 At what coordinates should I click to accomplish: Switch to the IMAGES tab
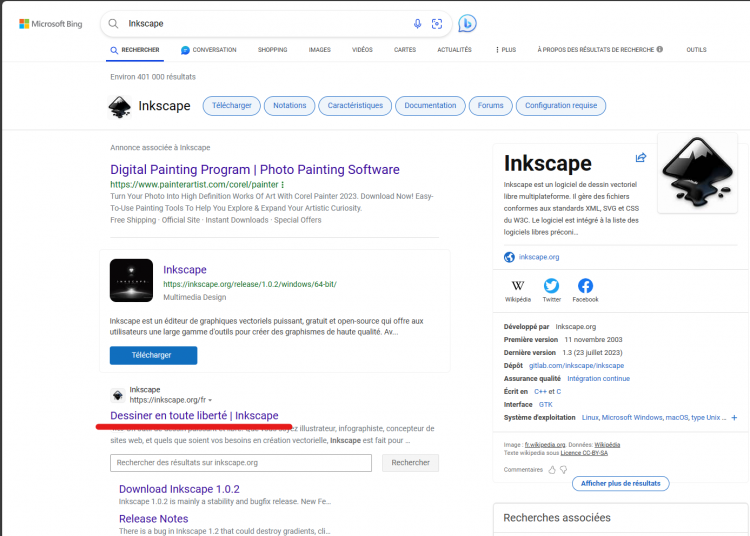pyautogui.click(x=319, y=49)
